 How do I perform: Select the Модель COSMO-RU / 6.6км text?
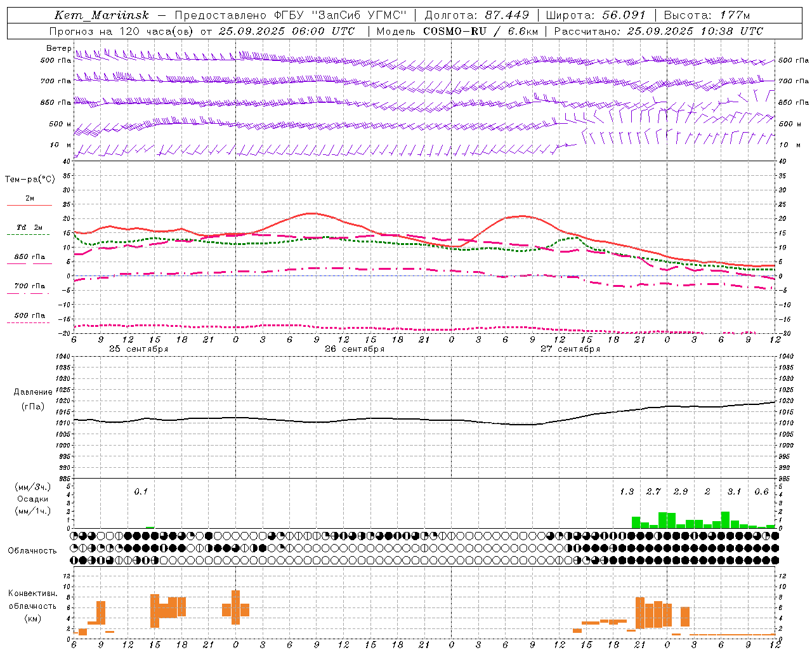pos(457,31)
